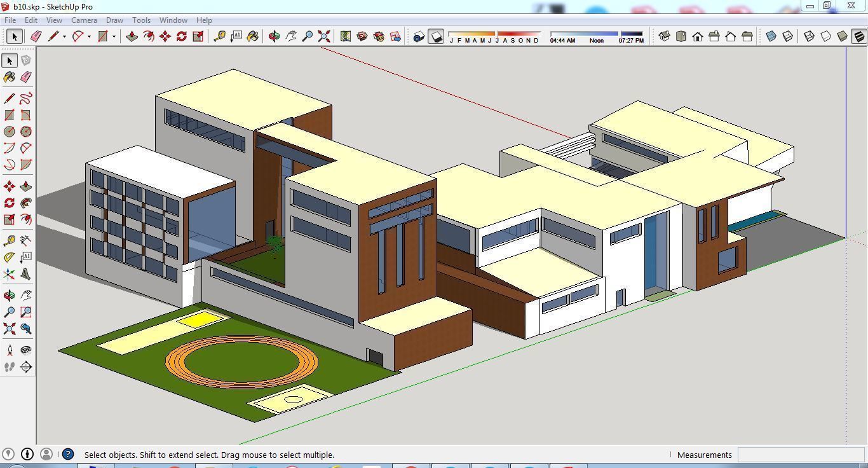Image resolution: width=868 pixels, height=468 pixels.
Task: Activate the Look Around eye tool
Action: [x=26, y=350]
